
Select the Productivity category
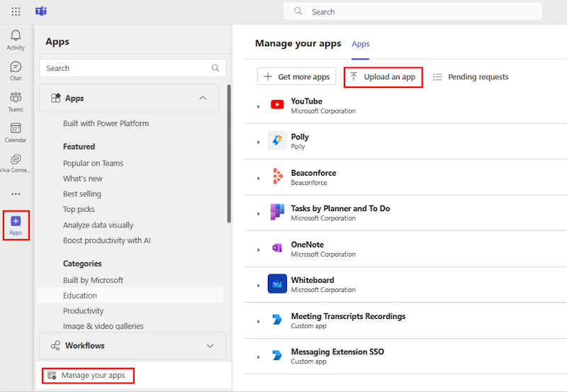click(83, 310)
